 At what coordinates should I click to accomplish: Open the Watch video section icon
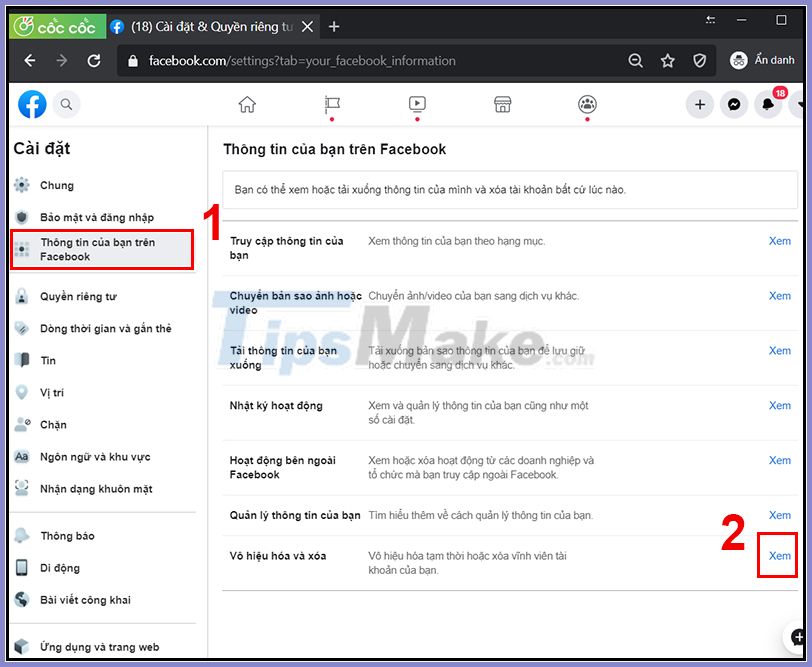[x=417, y=104]
